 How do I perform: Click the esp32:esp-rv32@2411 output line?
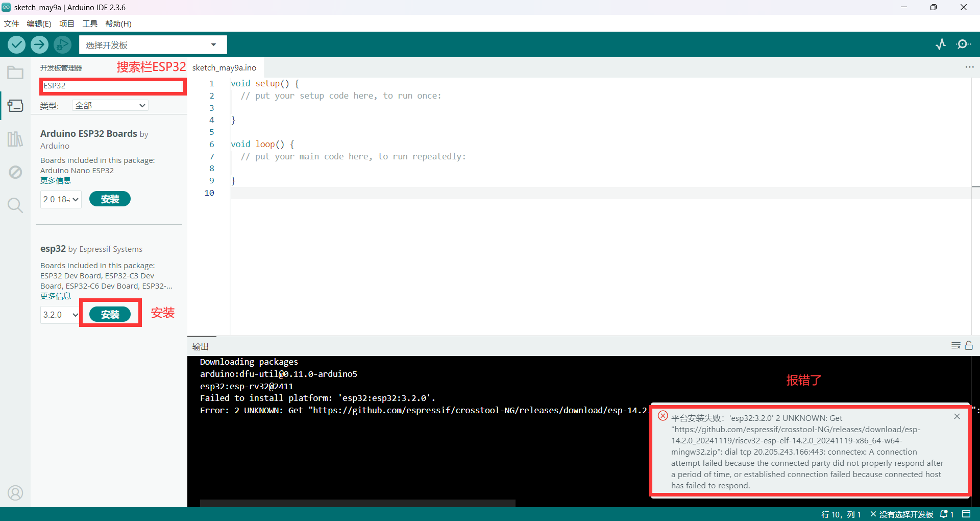(247, 386)
